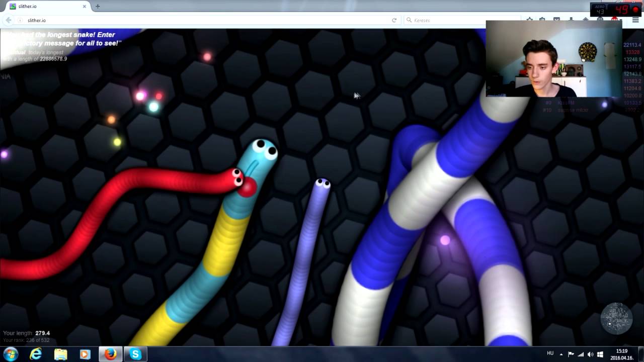Click the Firefox back arrow button
The width and height of the screenshot is (644, 362).
[x=9, y=20]
